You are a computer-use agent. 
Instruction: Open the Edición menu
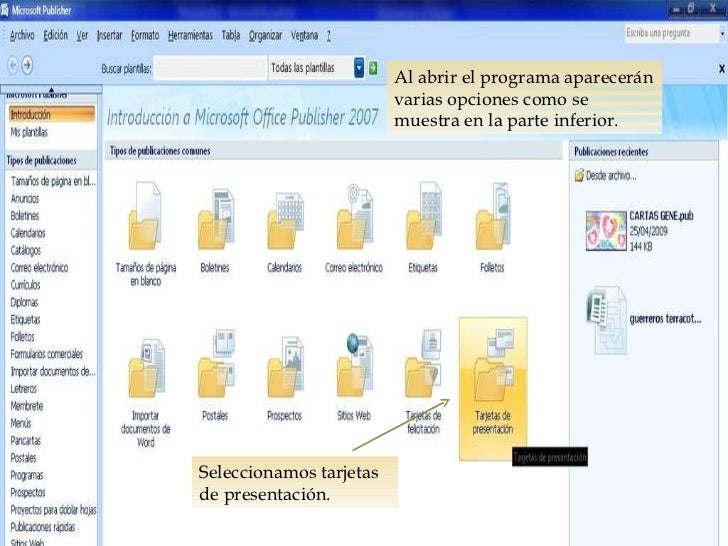tap(56, 35)
